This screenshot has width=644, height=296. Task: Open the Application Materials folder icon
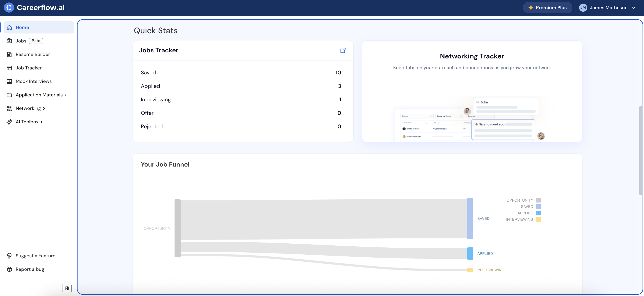coord(9,95)
